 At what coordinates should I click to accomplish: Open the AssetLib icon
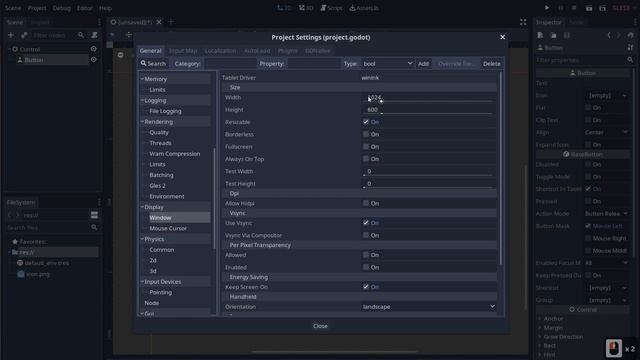[x=364, y=8]
